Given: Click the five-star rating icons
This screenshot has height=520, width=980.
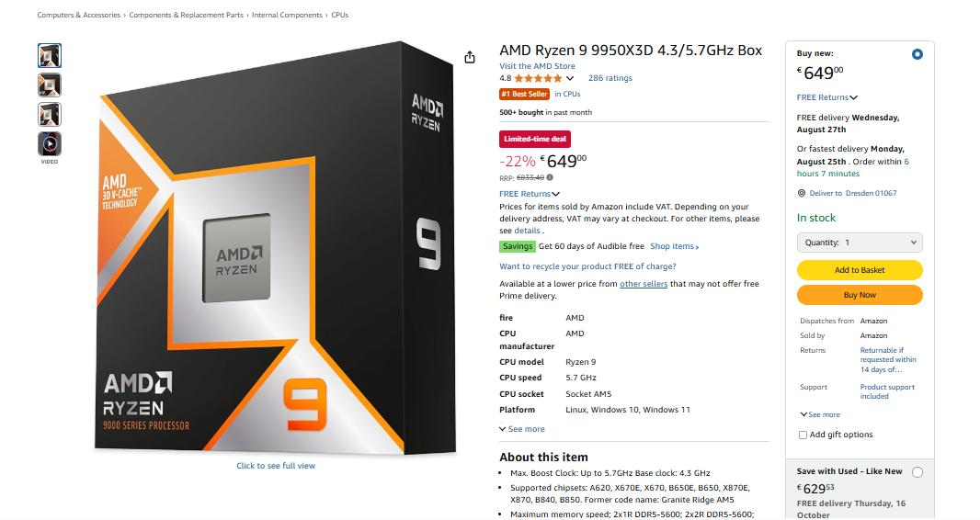Looking at the screenshot, I should [538, 78].
